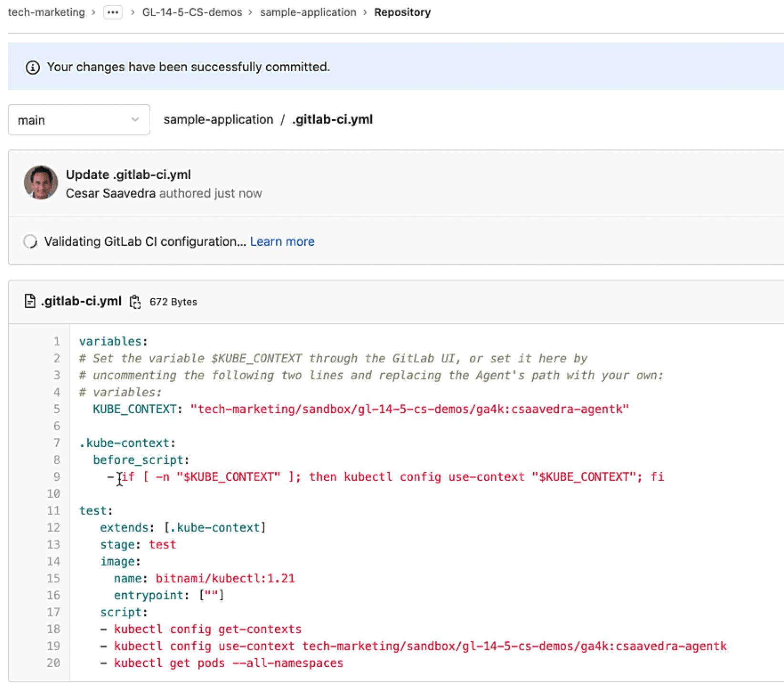Select line number 11 for the test job
This screenshot has height=690, width=784.
53,511
